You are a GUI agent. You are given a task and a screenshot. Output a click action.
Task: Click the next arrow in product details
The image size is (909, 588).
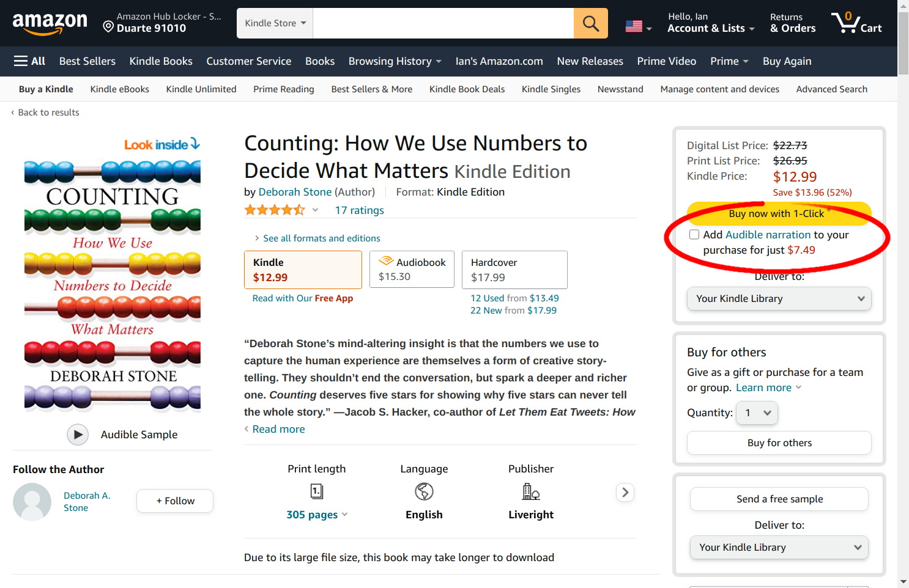pos(625,492)
